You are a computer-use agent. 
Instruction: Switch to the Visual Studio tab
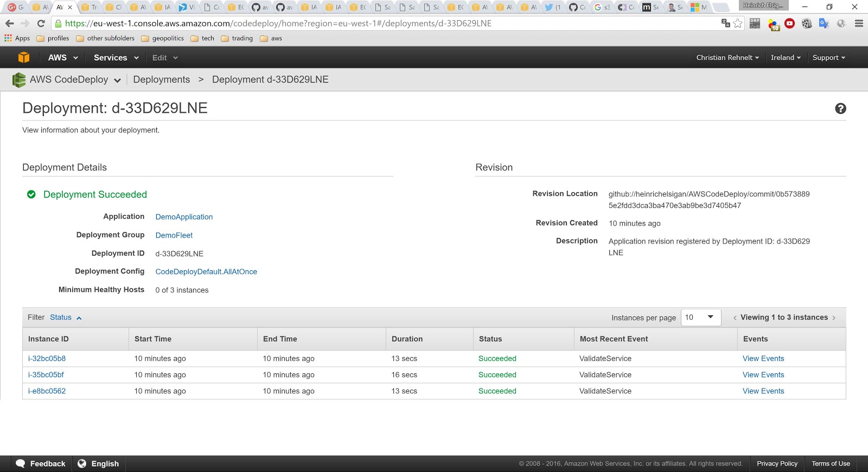pos(186,7)
